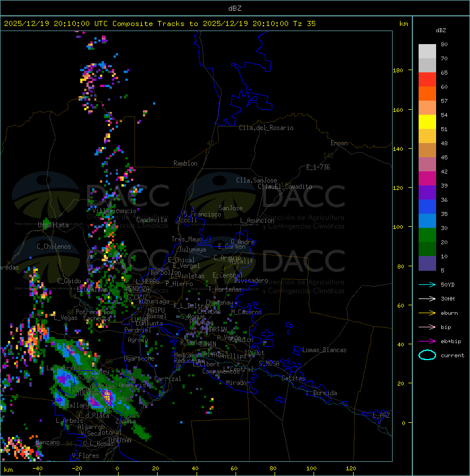Click the 'L_Asuncion' map label

257,220
